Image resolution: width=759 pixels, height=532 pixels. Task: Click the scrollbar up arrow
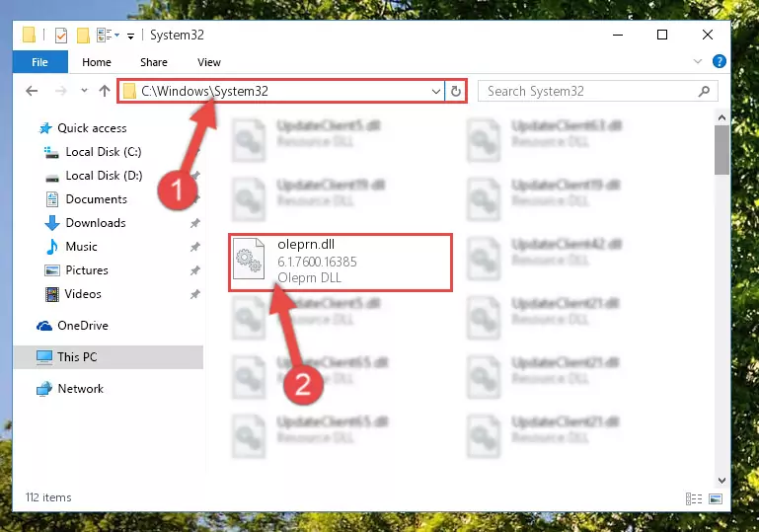[x=721, y=117]
